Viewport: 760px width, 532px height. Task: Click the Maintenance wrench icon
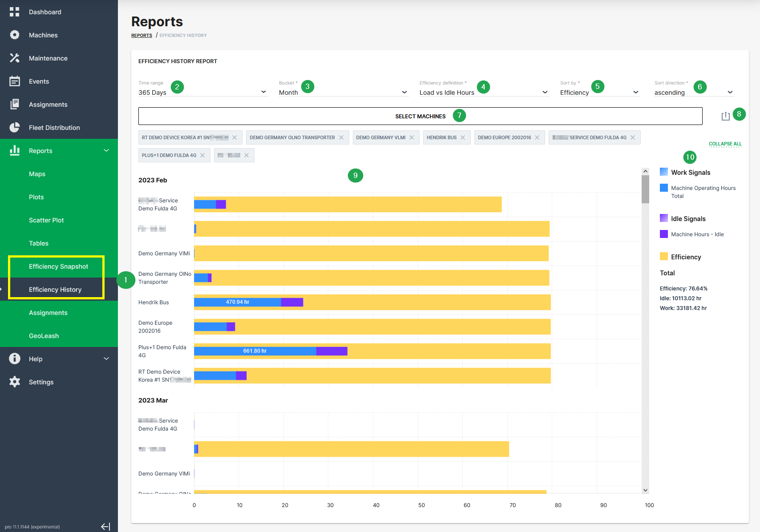coord(15,58)
